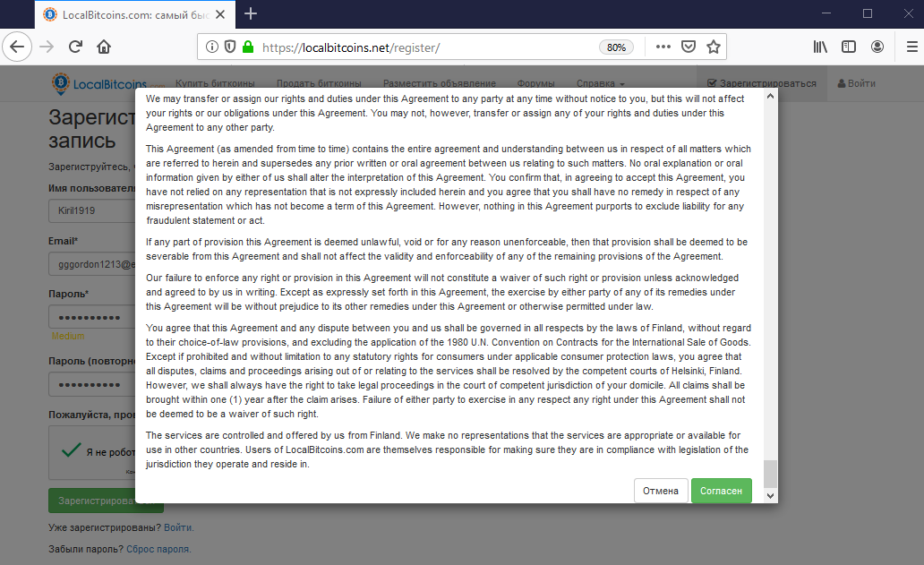Open a new browser tab
The image size is (924, 565).
click(x=251, y=13)
